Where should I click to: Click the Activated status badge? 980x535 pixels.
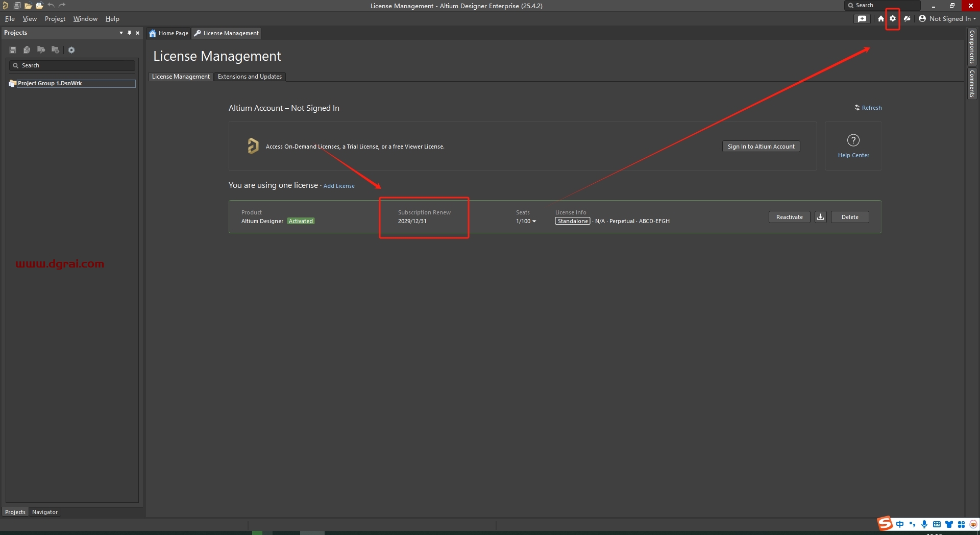pyautogui.click(x=301, y=221)
